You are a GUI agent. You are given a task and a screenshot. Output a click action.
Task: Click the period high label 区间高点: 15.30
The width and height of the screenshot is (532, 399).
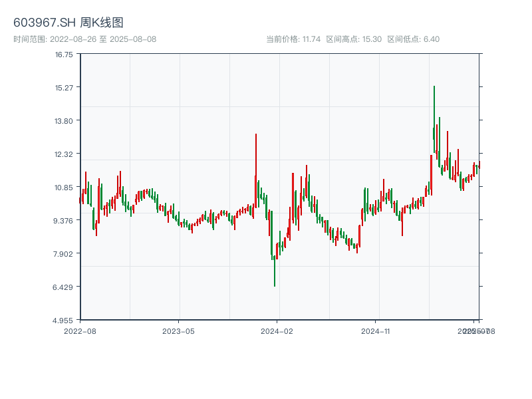[354, 39]
